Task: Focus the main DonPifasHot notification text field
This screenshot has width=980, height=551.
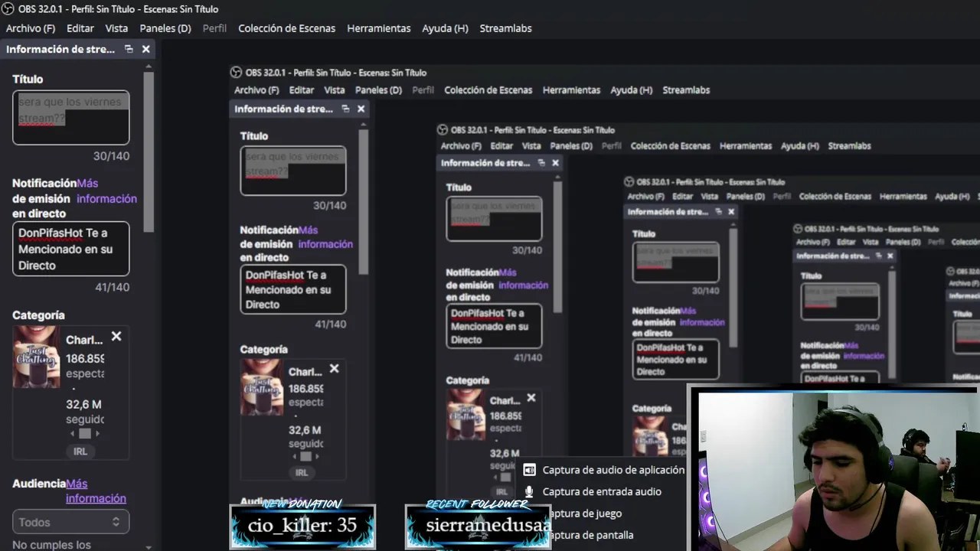Action: [70, 249]
